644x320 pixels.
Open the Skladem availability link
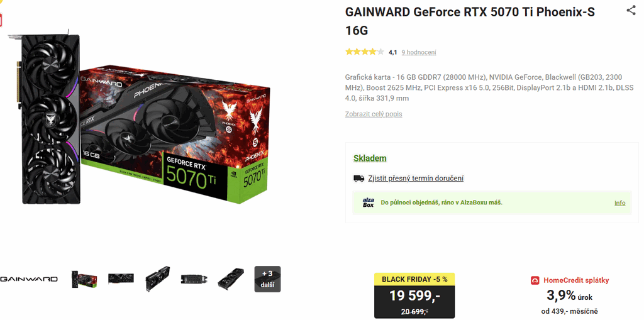tap(370, 158)
